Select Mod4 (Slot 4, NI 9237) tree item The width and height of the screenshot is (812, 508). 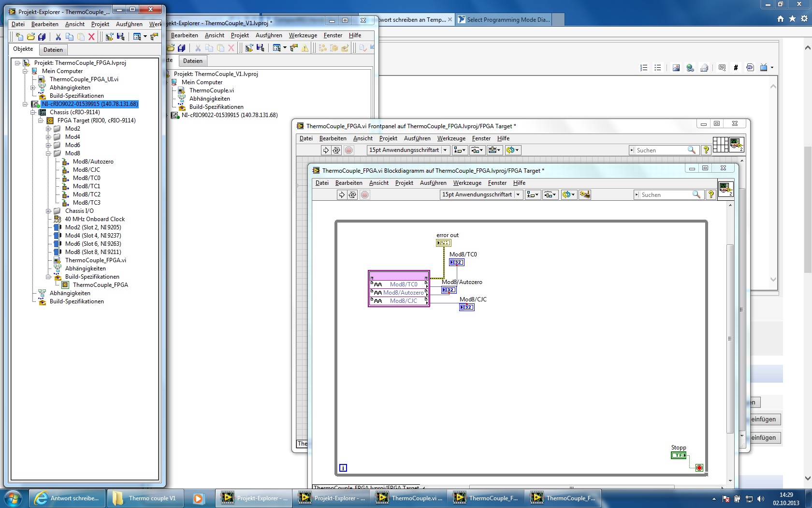[x=93, y=236]
